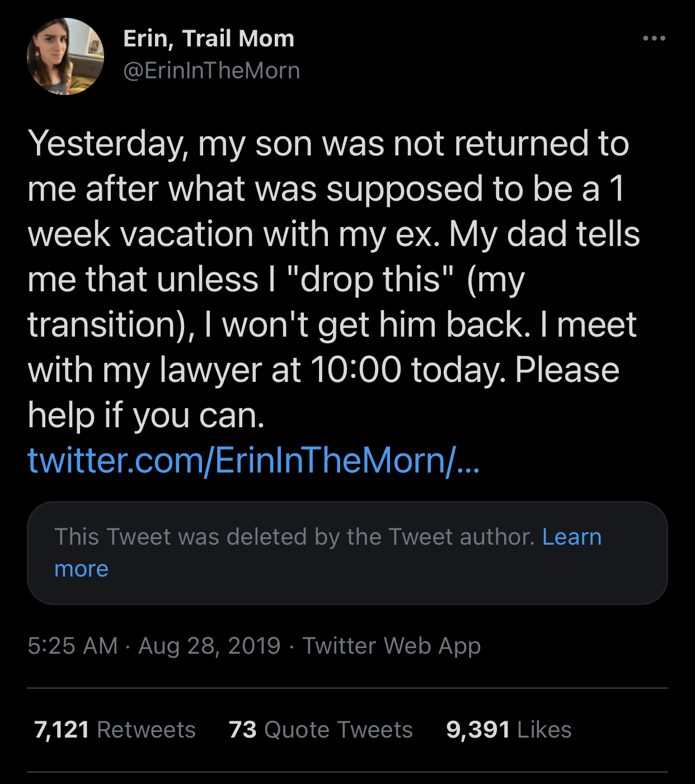Screen dimensions: 695x784
Task: Open the twitter.com/ErinInTheMorn/… quoted link
Action: (x=253, y=461)
